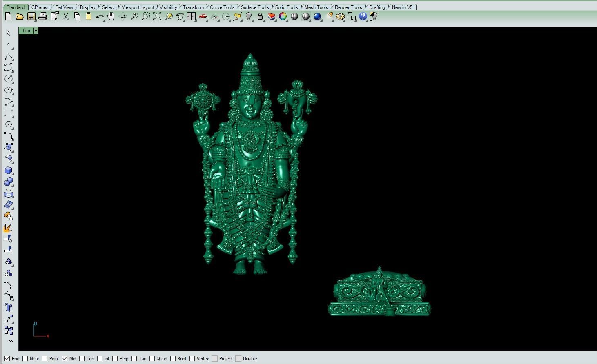The image size is (597, 364).
Task: Click the red car icon
Action: tap(203, 17)
